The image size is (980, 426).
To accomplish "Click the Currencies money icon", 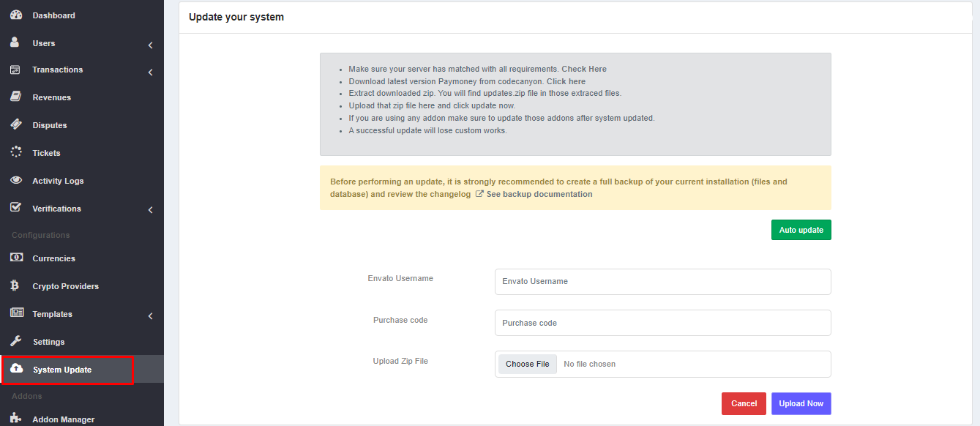I will 16,258.
